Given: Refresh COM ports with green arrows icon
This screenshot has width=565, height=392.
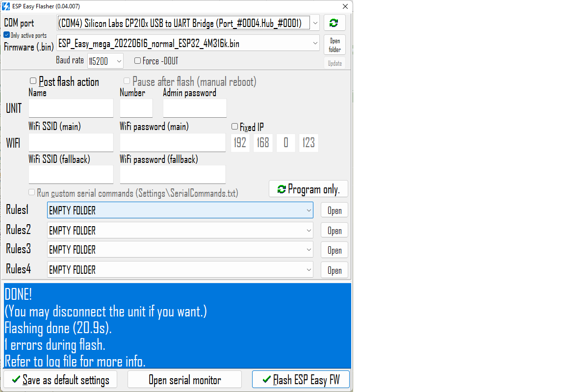Looking at the screenshot, I should (334, 23).
